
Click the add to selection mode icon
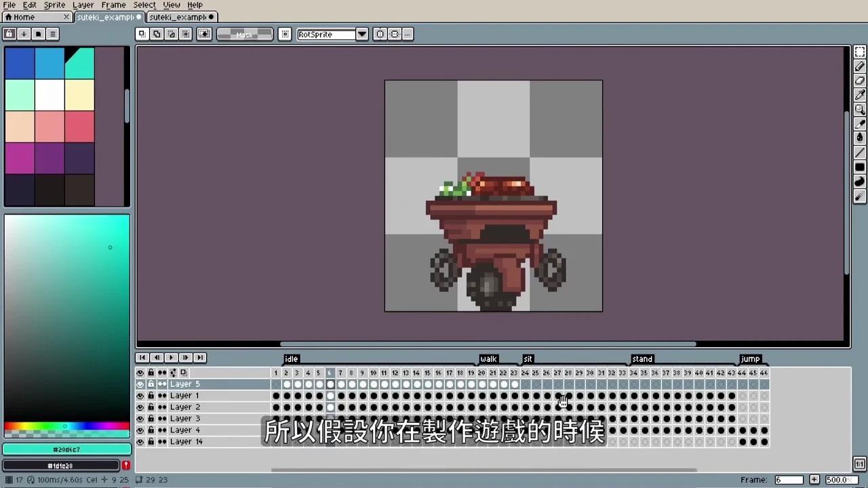[x=157, y=34]
